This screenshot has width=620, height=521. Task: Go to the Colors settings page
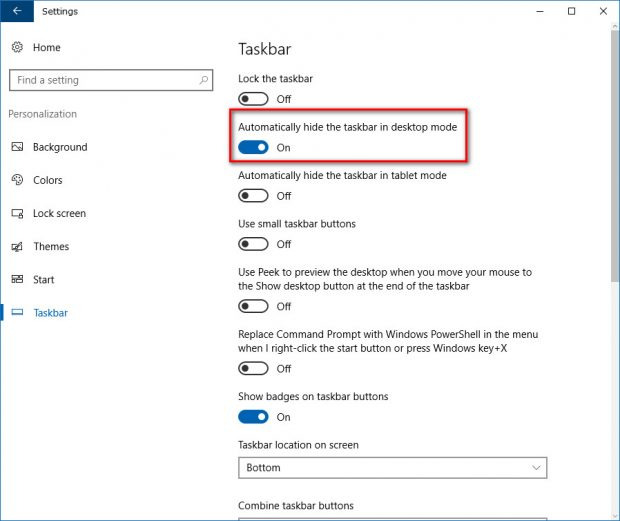[48, 180]
